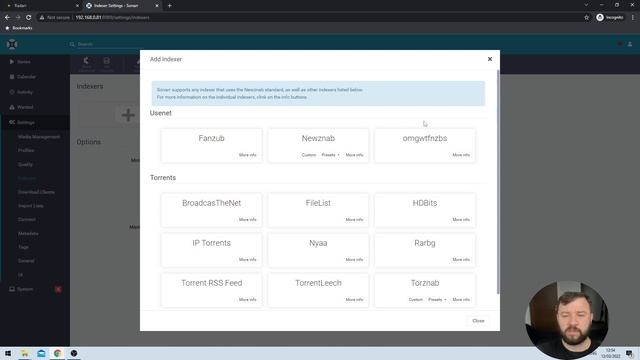Reload the page in the browser
This screenshot has height=360, width=640.
click(29, 18)
